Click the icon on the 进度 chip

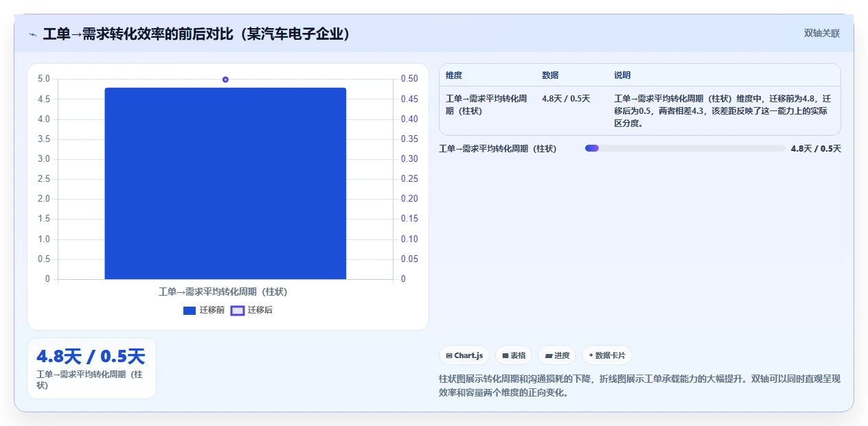pyautogui.click(x=549, y=356)
